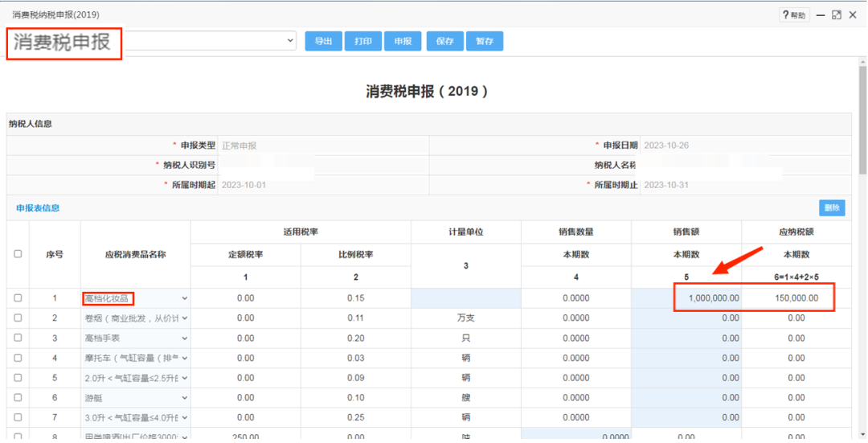Click the vertical scrollbar thumb

click(862, 119)
